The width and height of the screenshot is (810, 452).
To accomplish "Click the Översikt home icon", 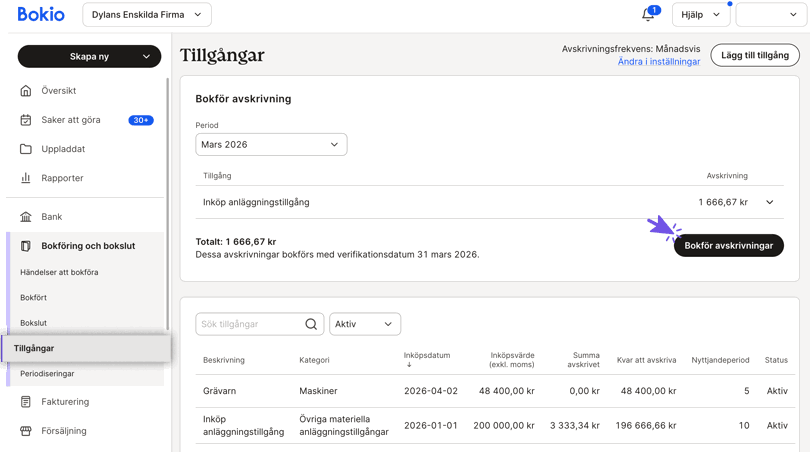I will pyautogui.click(x=26, y=91).
